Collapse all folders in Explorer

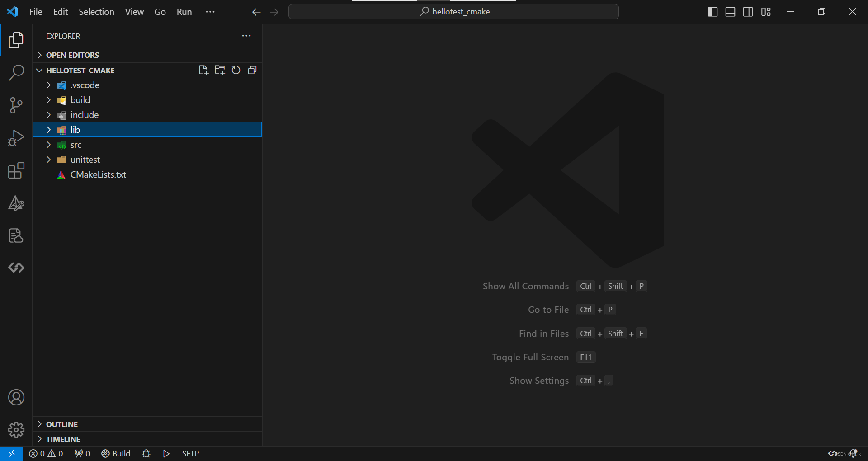click(x=252, y=70)
